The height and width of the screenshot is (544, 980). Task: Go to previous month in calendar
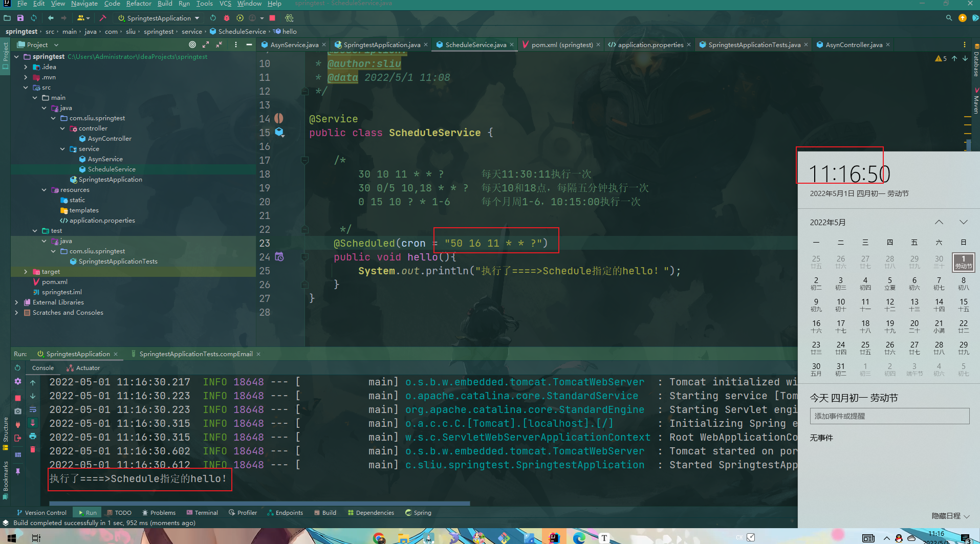[x=939, y=222]
